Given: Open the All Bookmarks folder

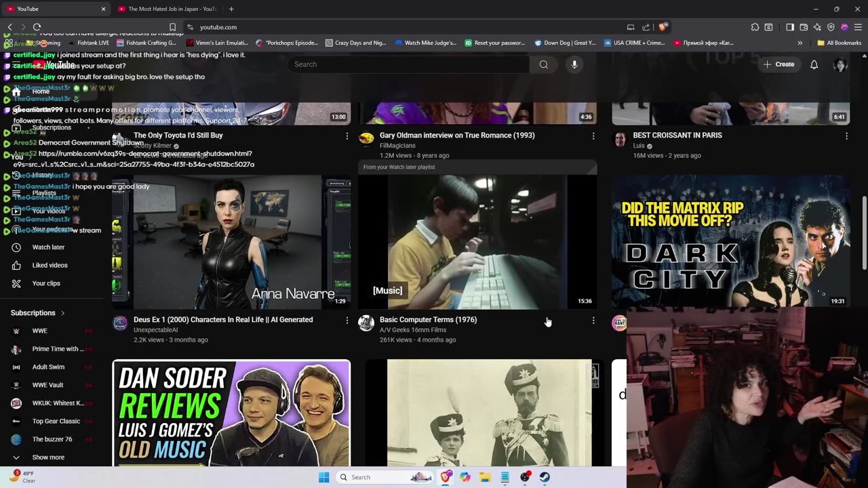Looking at the screenshot, I should (840, 43).
